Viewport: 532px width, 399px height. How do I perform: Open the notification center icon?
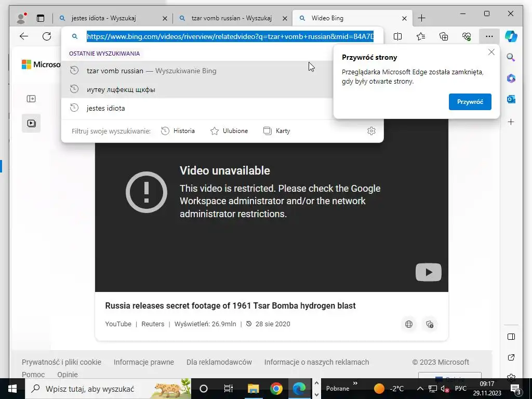(516, 389)
